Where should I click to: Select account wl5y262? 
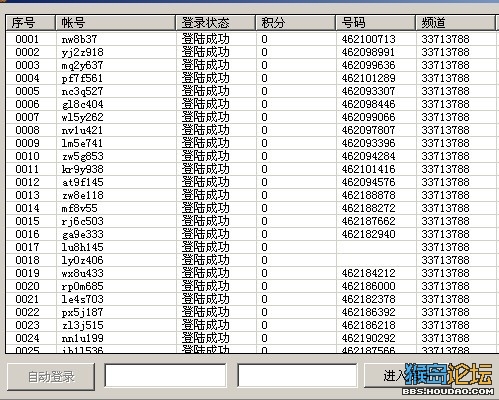pos(82,117)
